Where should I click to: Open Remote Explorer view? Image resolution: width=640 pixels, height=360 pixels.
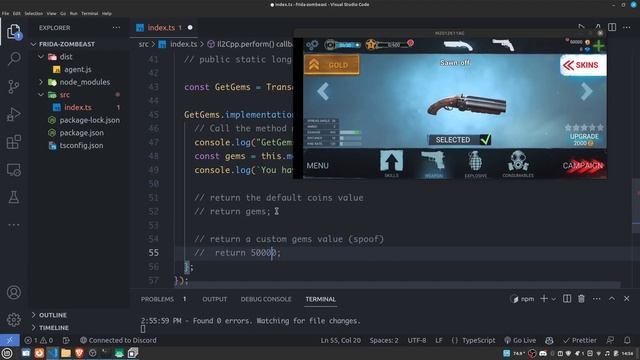[13, 170]
